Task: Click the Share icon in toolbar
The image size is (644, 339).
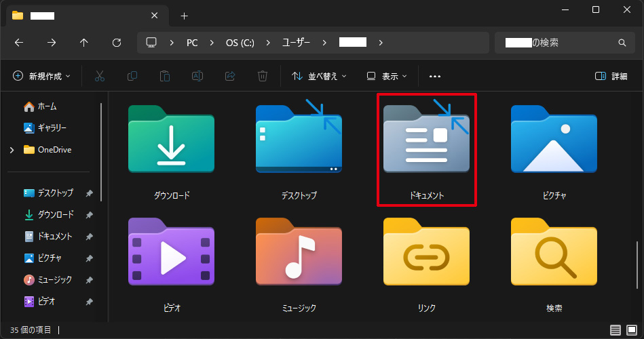Action: [x=230, y=76]
